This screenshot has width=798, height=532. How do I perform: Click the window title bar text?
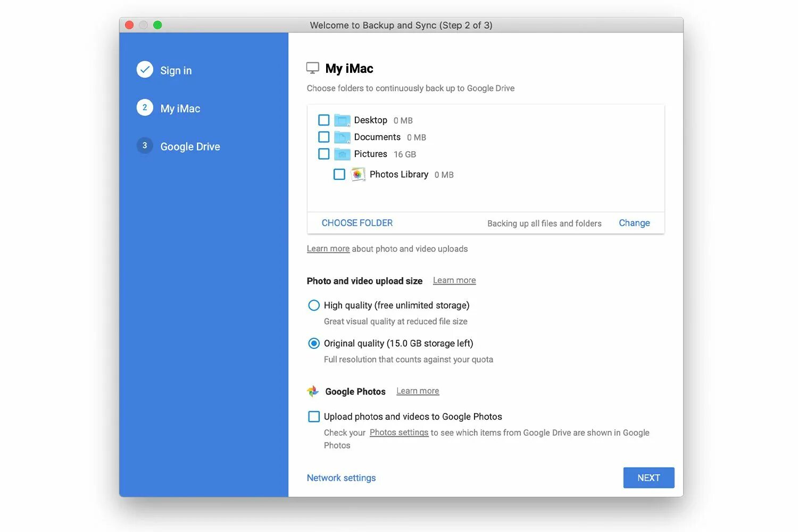(401, 25)
